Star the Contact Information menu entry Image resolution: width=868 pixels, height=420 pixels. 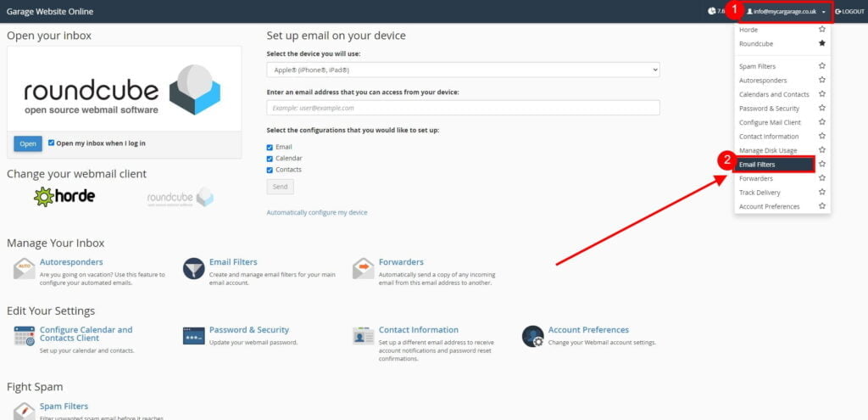(822, 136)
